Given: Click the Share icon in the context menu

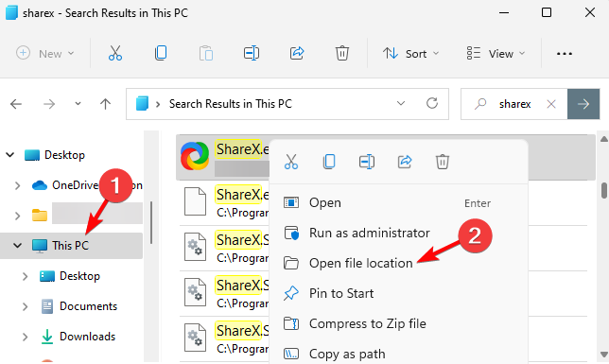Looking at the screenshot, I should pyautogui.click(x=405, y=162).
